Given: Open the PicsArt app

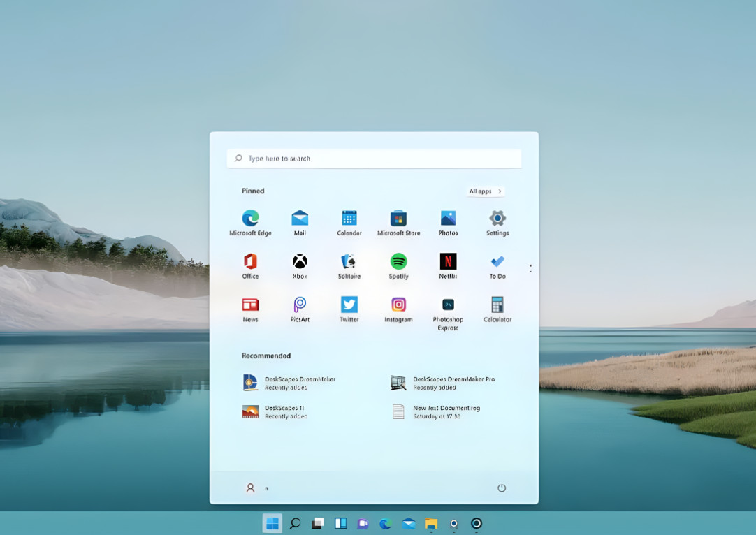Looking at the screenshot, I should (300, 305).
